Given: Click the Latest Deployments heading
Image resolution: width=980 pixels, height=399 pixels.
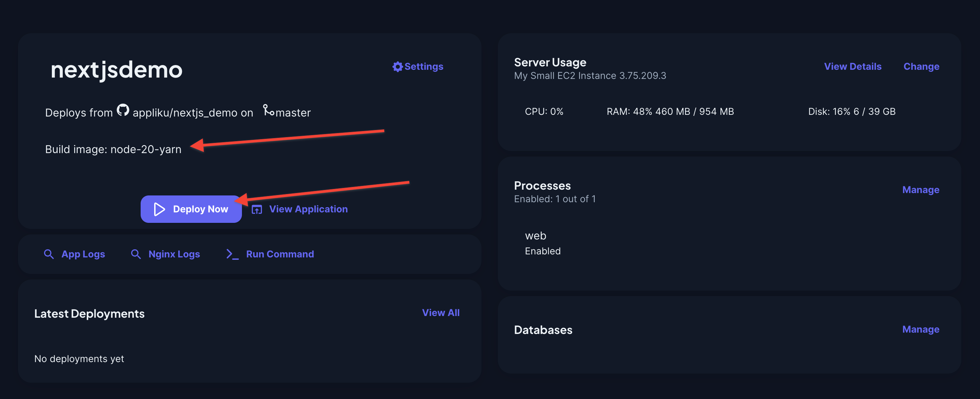Looking at the screenshot, I should click(x=89, y=314).
